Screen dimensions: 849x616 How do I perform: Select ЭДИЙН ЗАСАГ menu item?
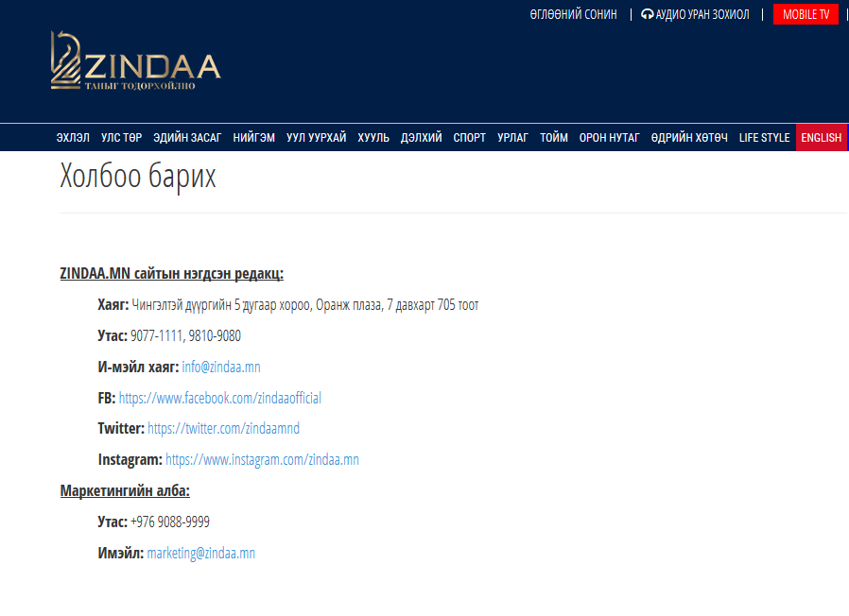[187, 138]
